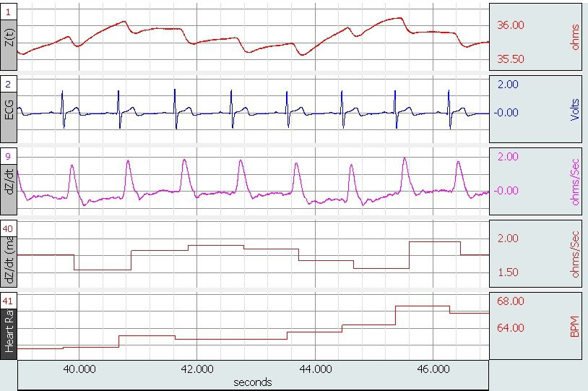The image size is (588, 391).
Task: Click the 'seconds' label on the time axis
Action: coord(252,382)
